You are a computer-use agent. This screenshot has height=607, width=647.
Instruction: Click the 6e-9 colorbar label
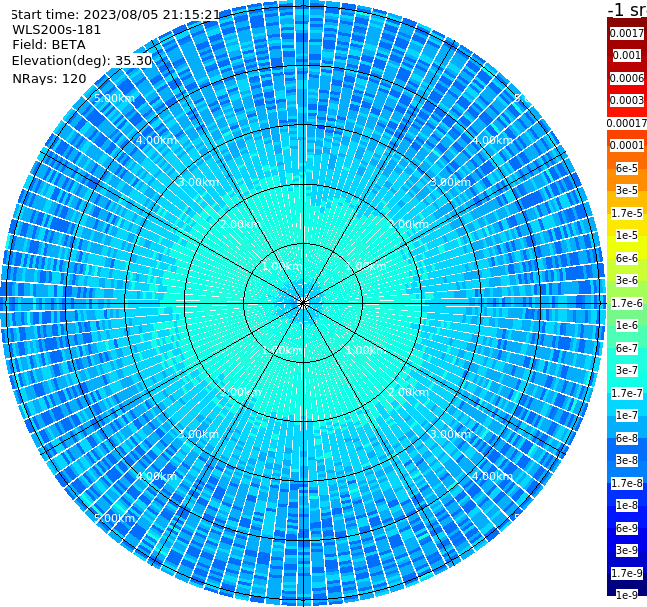point(627,528)
